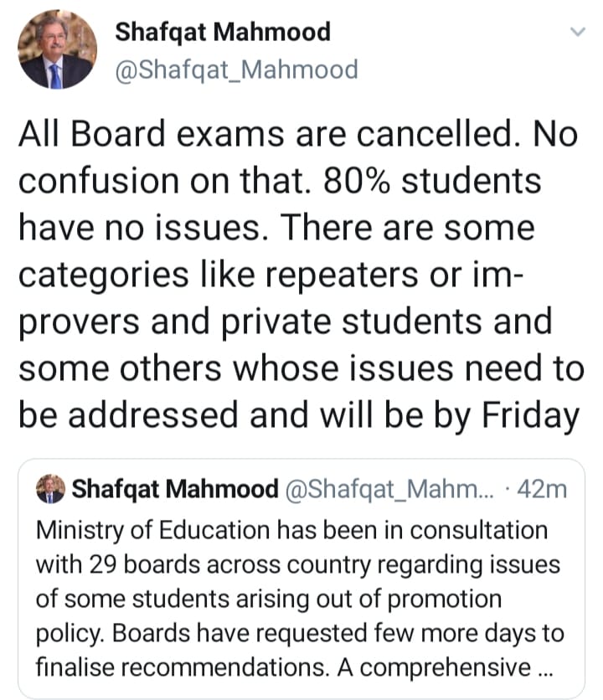The height and width of the screenshot is (700, 603).
Task: Open the author name in quoted tweet
Action: [x=175, y=489]
